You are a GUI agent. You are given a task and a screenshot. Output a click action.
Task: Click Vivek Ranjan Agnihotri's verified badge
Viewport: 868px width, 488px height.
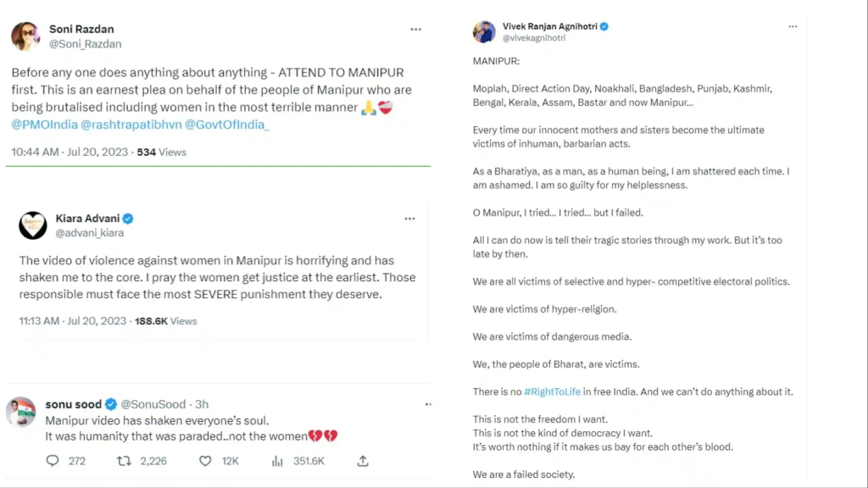tap(604, 26)
